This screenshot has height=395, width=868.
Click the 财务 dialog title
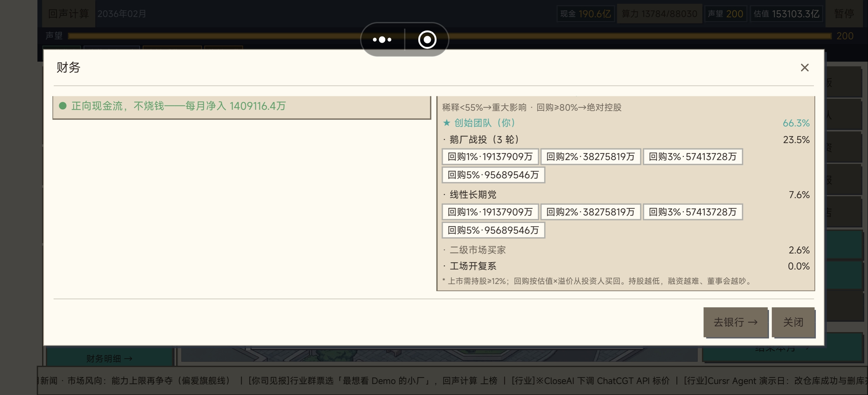pyautogui.click(x=69, y=67)
